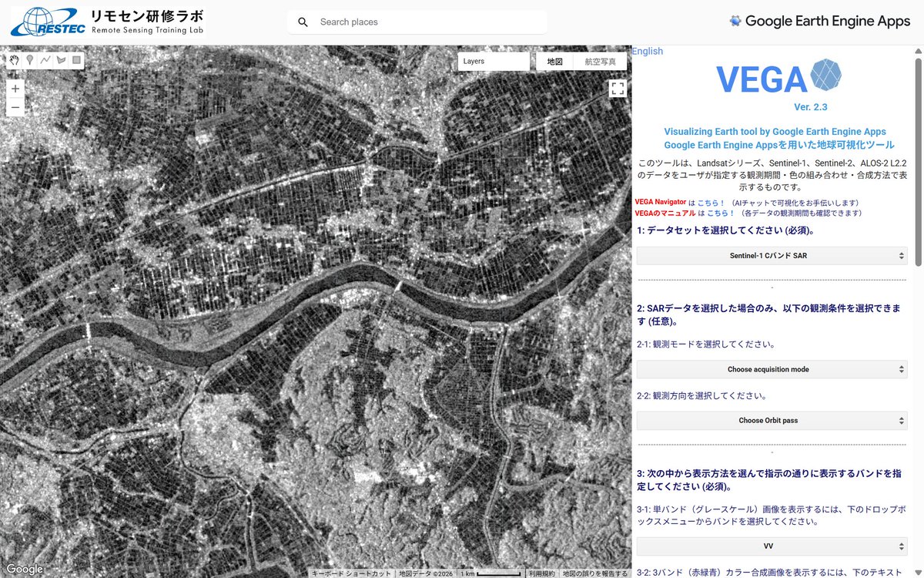Open the Sentinel-1 Cバンド SAR dataset dropdown
The width and height of the screenshot is (924, 578).
772,255
